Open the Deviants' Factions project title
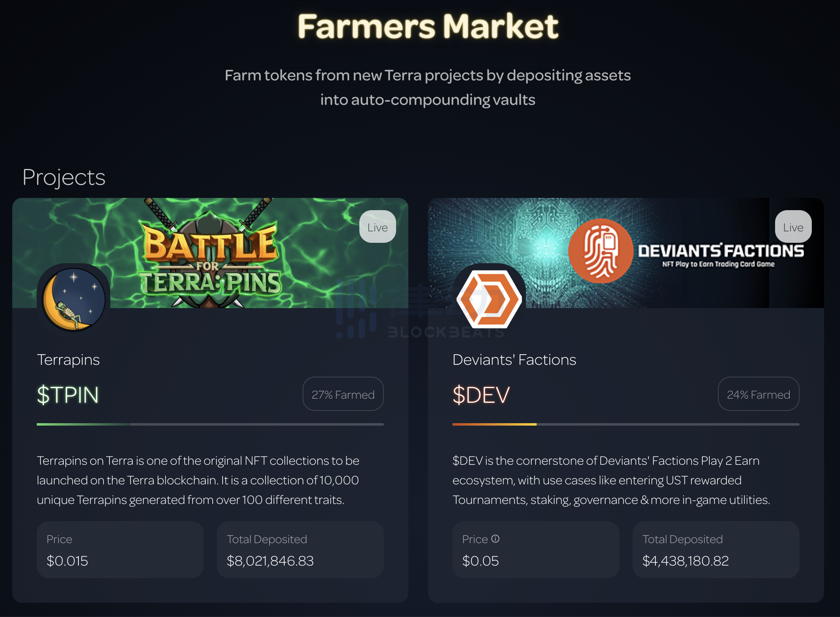The image size is (840, 617). (514, 360)
